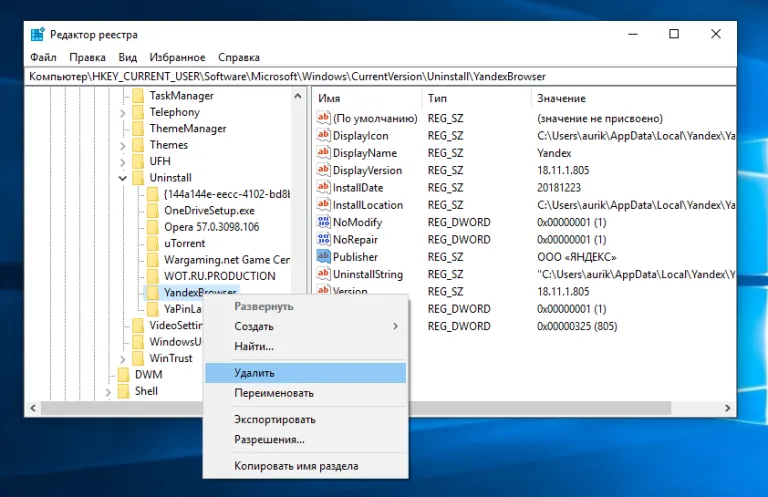This screenshot has width=768, height=497.
Task: Click the uTorrent folder icon
Action: click(153, 243)
